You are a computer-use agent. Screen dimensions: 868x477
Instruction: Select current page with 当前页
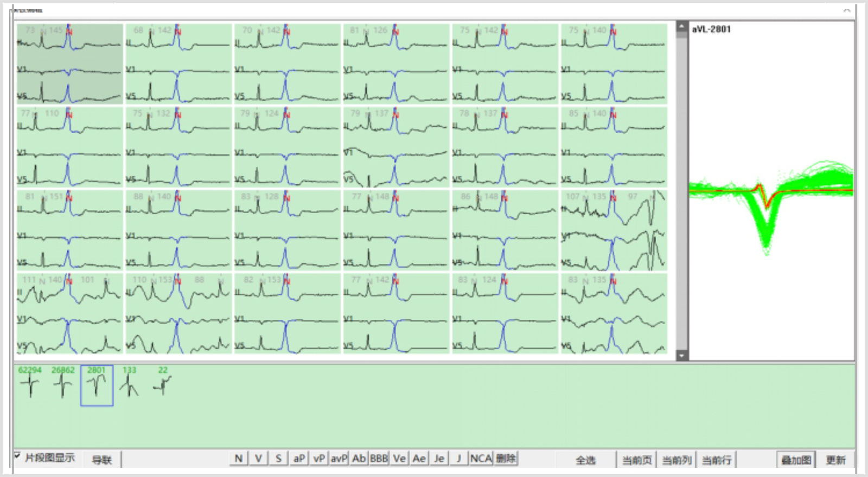pyautogui.click(x=636, y=460)
